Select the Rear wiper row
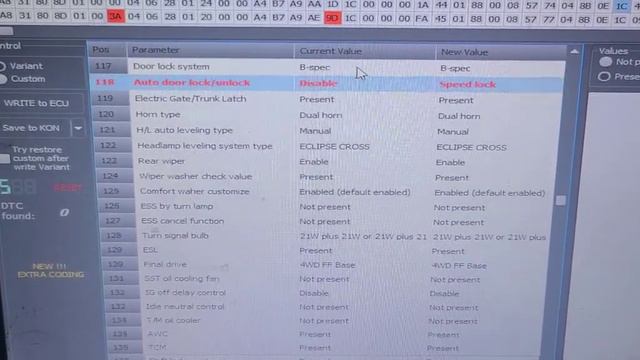This screenshot has height=360, width=640. pos(327,162)
